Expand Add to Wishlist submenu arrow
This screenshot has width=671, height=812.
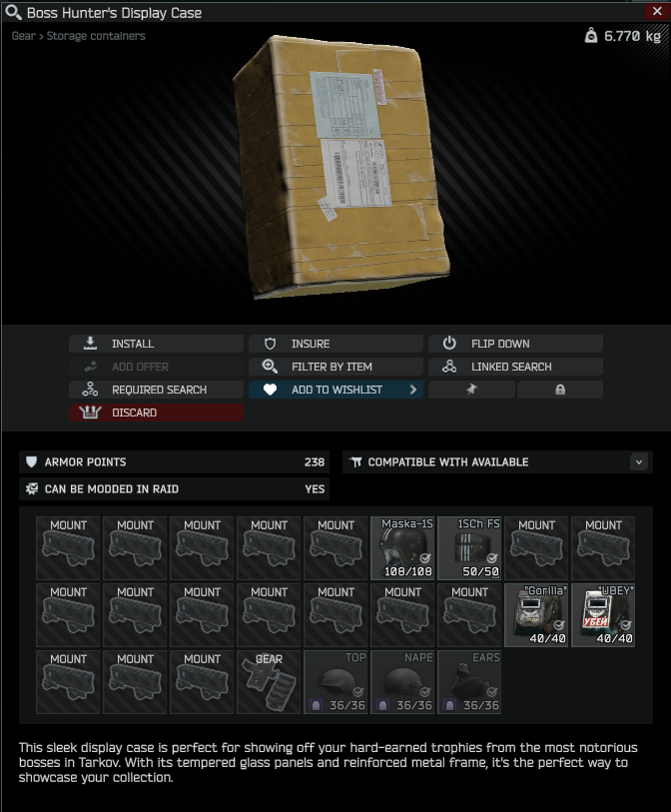click(413, 390)
